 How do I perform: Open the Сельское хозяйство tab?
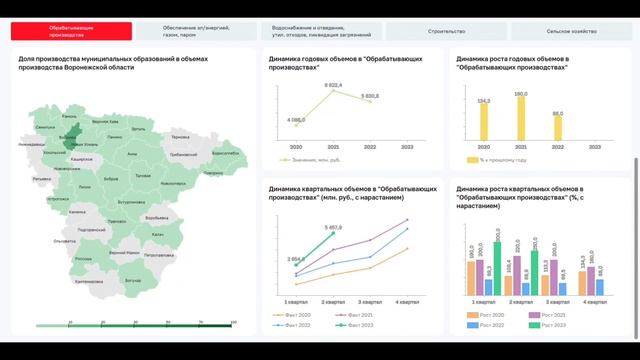571,31
